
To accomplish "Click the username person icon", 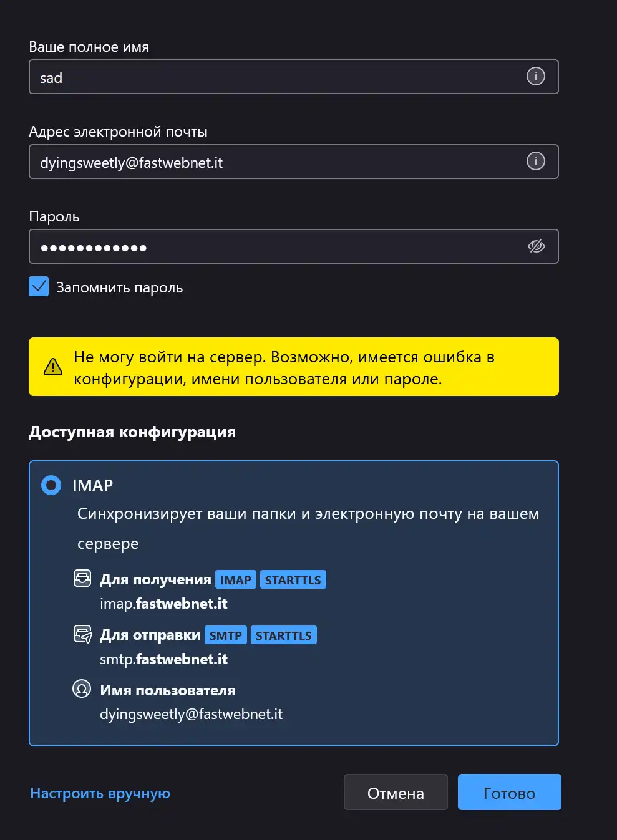I will point(82,688).
